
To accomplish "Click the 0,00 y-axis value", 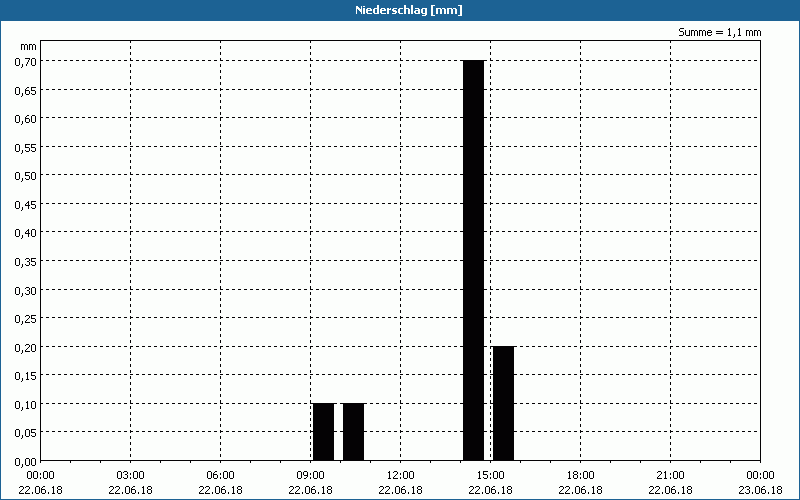I will coord(26,462).
